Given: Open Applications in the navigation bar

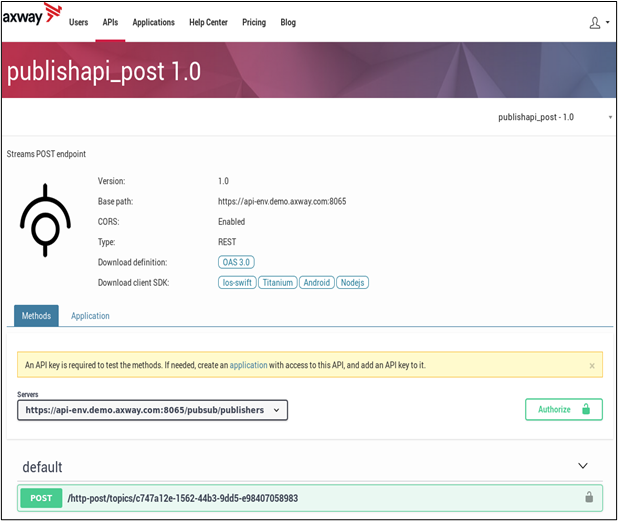Looking at the screenshot, I should pos(153,22).
